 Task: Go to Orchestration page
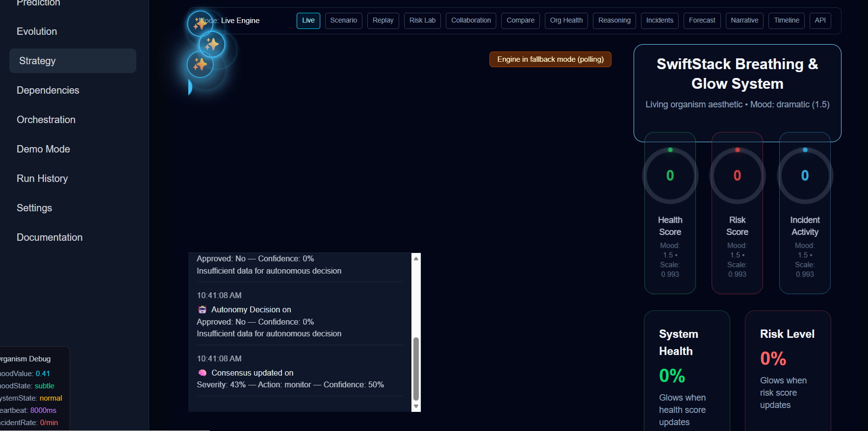pos(73,120)
